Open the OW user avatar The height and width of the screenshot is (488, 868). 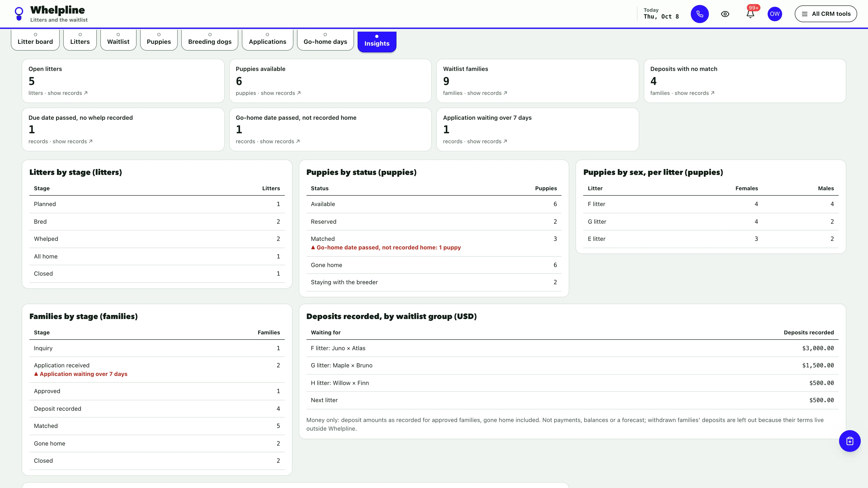(x=775, y=14)
